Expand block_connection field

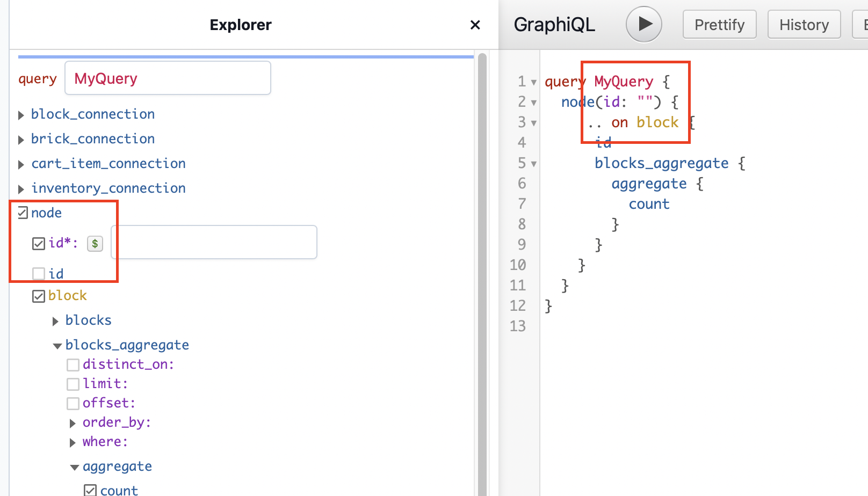(x=21, y=115)
